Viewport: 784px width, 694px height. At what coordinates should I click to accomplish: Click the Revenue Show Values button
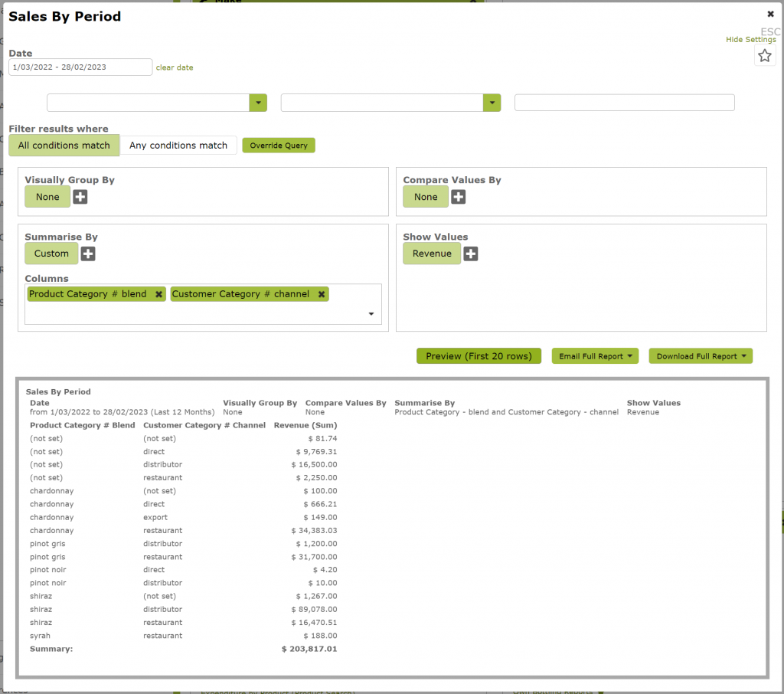coord(432,254)
